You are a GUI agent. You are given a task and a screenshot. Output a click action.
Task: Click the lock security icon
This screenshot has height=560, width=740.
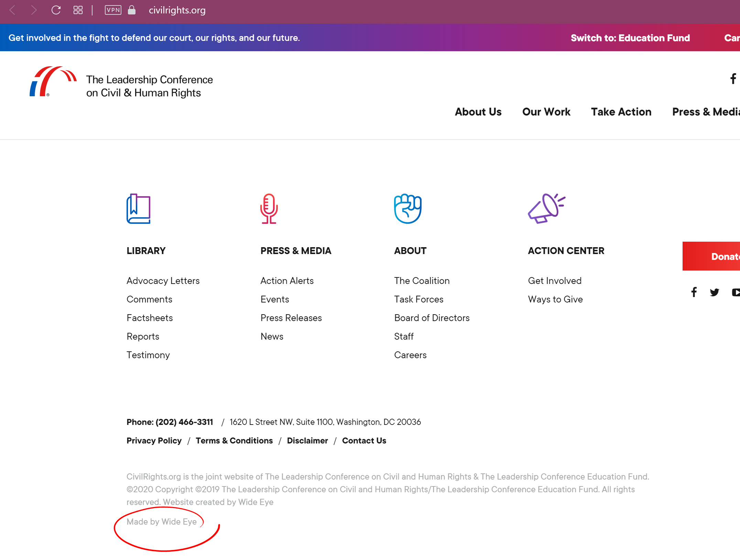(132, 10)
